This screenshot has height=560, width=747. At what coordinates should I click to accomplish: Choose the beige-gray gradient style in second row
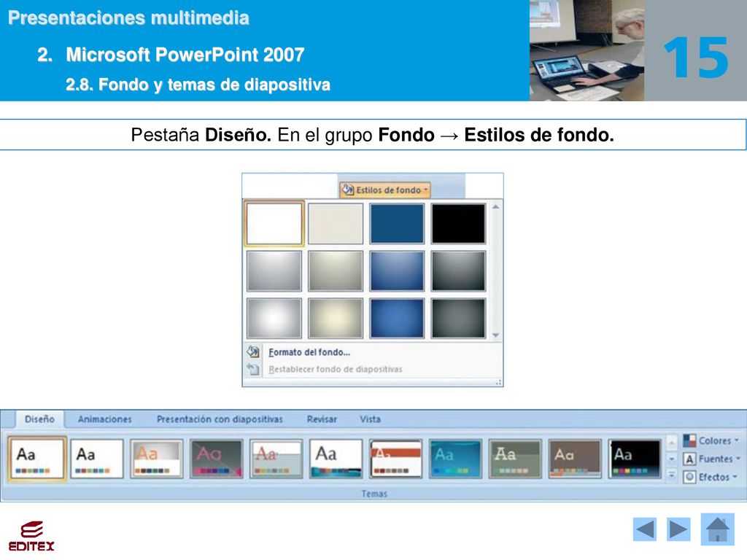tap(336, 271)
